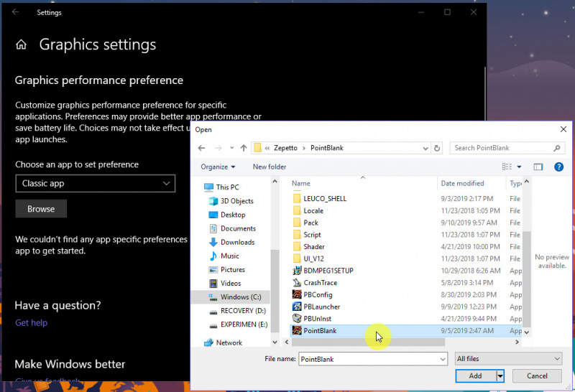
Task: Open the Organize menu
Action: [x=218, y=167]
